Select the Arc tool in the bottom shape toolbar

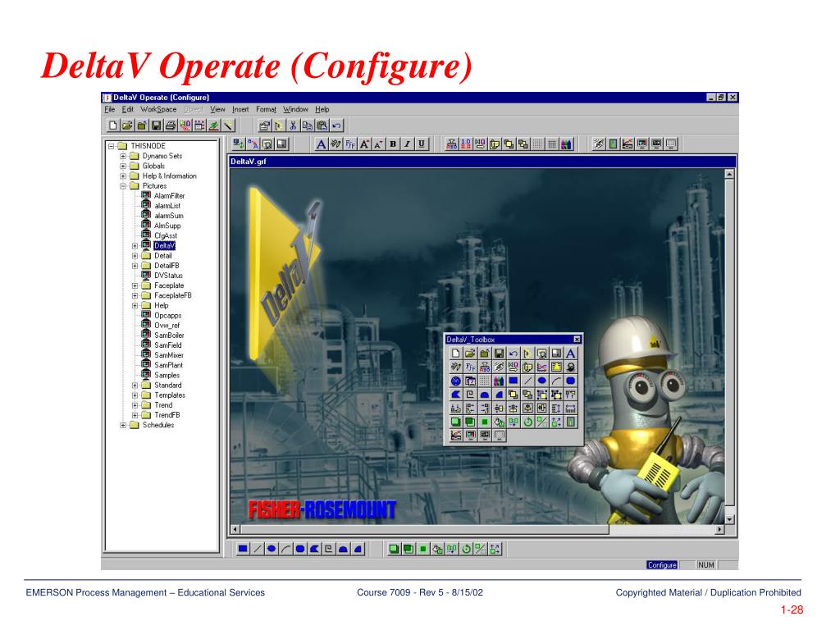(286, 549)
